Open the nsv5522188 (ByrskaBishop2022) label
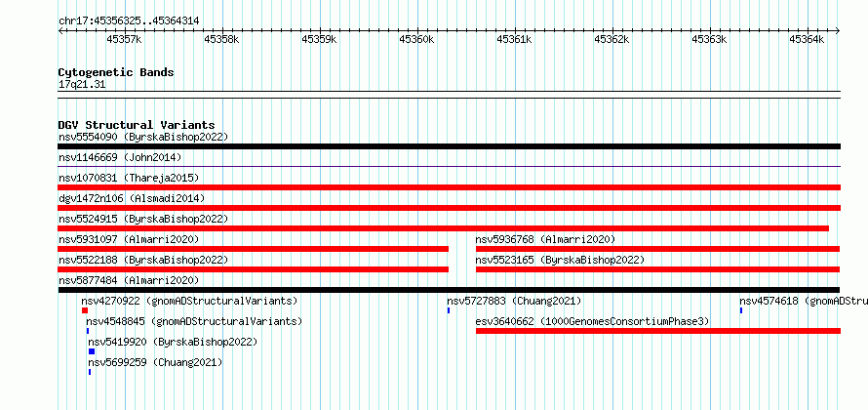Screen dimensions: 868x410 pyautogui.click(x=143, y=260)
